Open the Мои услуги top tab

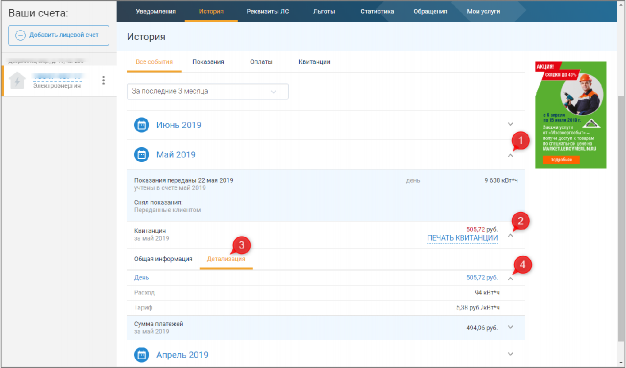tap(483, 12)
